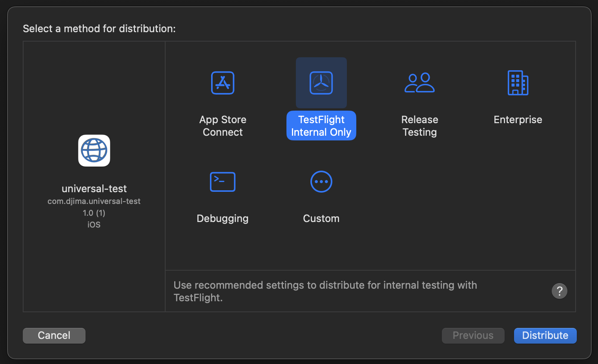This screenshot has width=598, height=364.
Task: Click the com.djima.universal-test bundle identifier
Action: [x=94, y=201]
